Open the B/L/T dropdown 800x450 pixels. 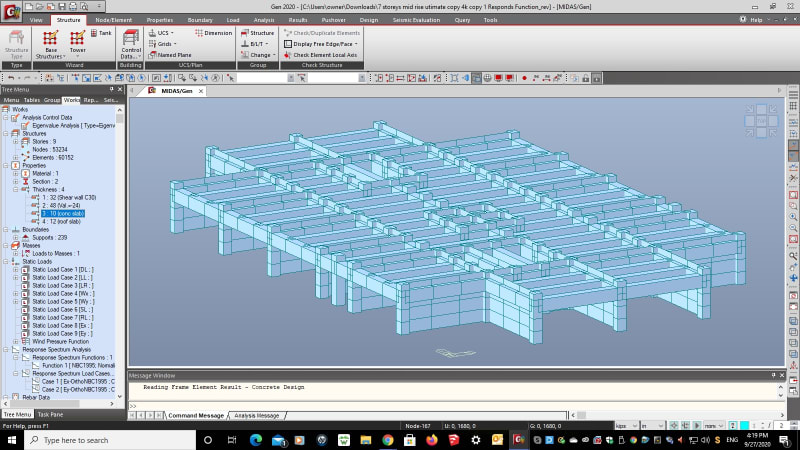coord(255,44)
